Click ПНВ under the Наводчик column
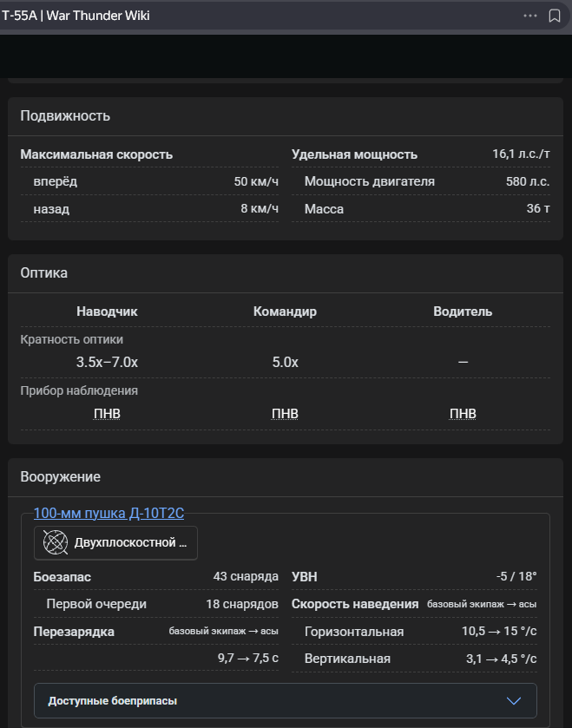This screenshot has width=572, height=728. point(107,413)
